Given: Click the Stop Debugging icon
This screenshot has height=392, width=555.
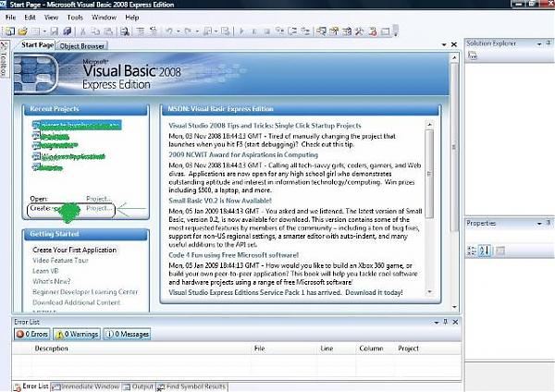Looking at the screenshot, I should click(267, 31).
